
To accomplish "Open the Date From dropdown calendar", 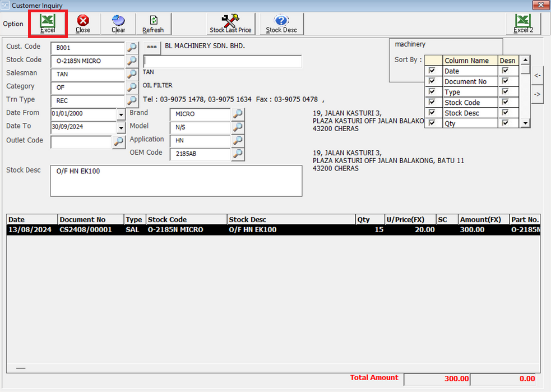I will (121, 114).
